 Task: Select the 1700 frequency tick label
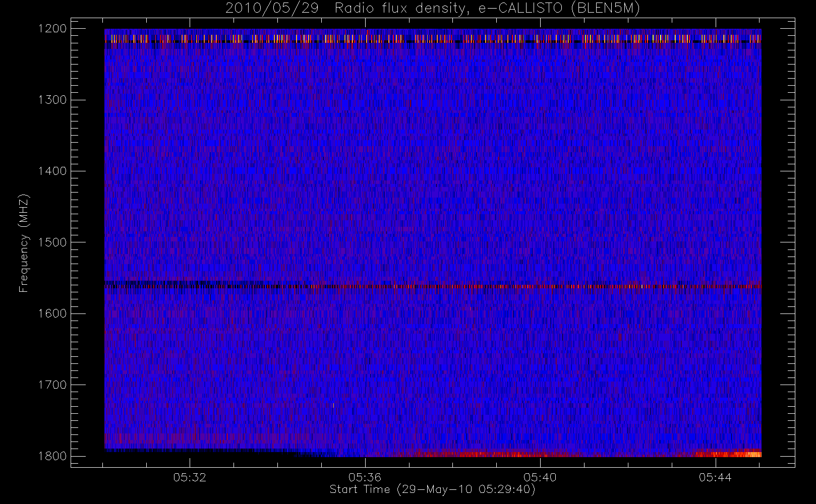click(x=52, y=385)
